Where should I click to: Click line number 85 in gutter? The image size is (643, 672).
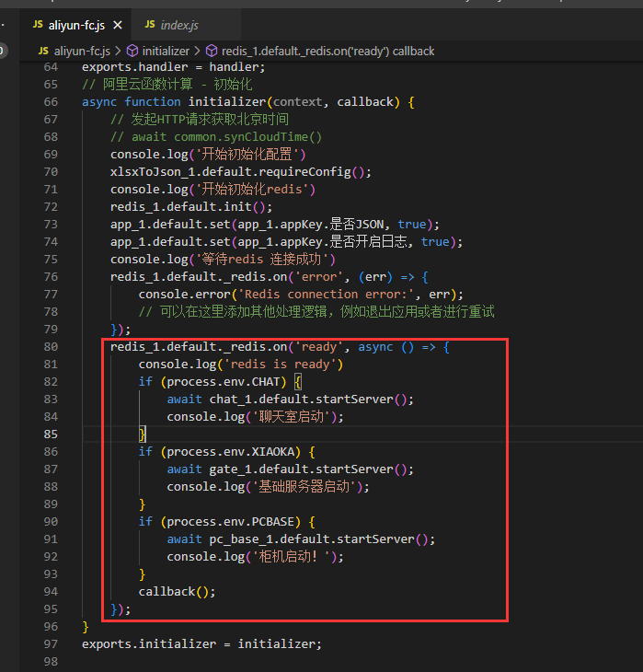tap(51, 434)
